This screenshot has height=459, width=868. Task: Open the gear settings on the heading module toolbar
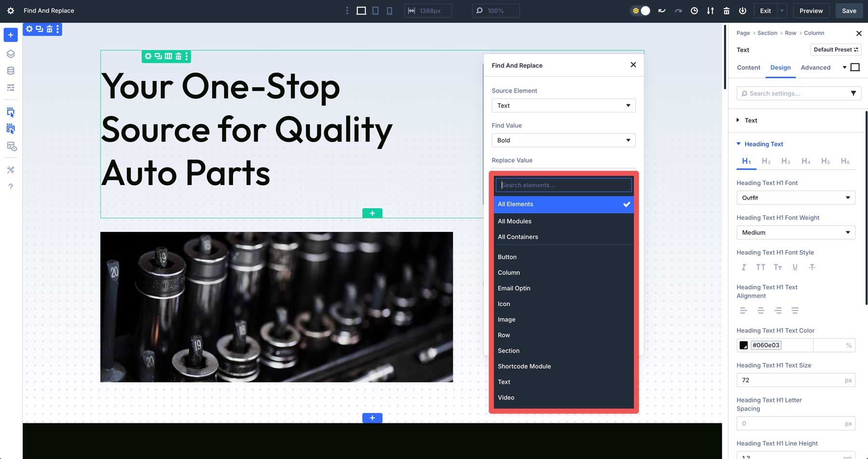[x=148, y=56]
